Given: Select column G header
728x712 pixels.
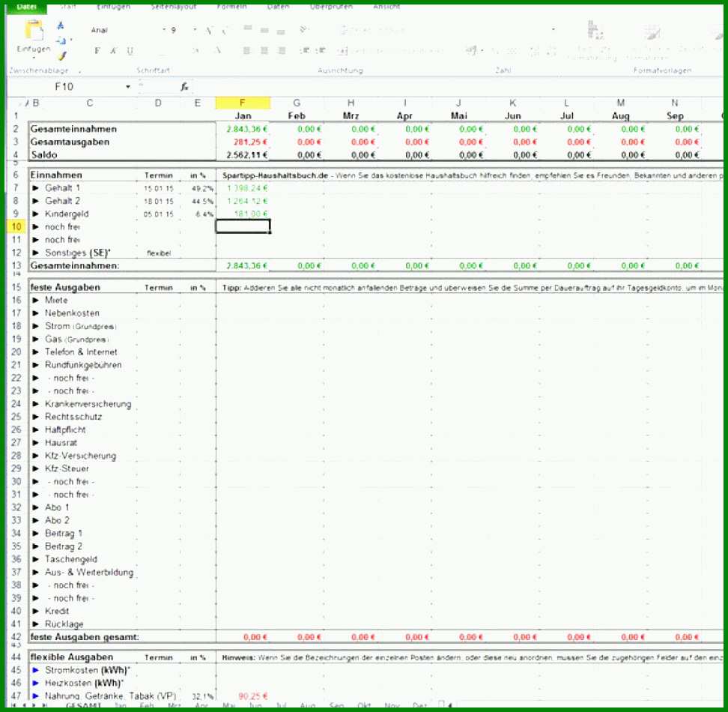Looking at the screenshot, I should point(297,103).
